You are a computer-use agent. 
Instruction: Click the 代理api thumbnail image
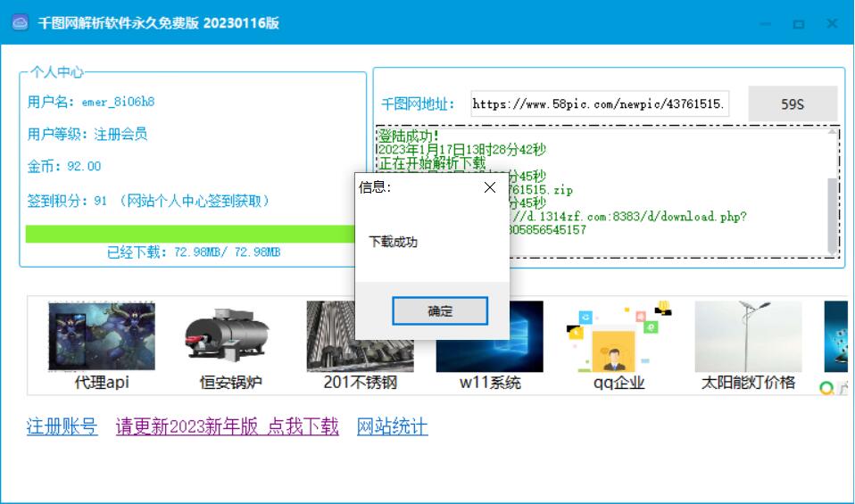(102, 335)
